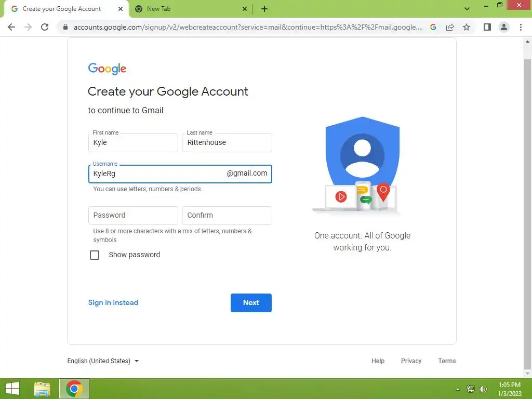Open tab search chevron

(467, 9)
